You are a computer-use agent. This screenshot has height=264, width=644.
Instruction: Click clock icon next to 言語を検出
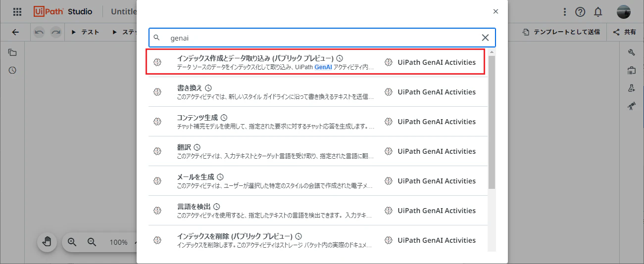[216, 207]
